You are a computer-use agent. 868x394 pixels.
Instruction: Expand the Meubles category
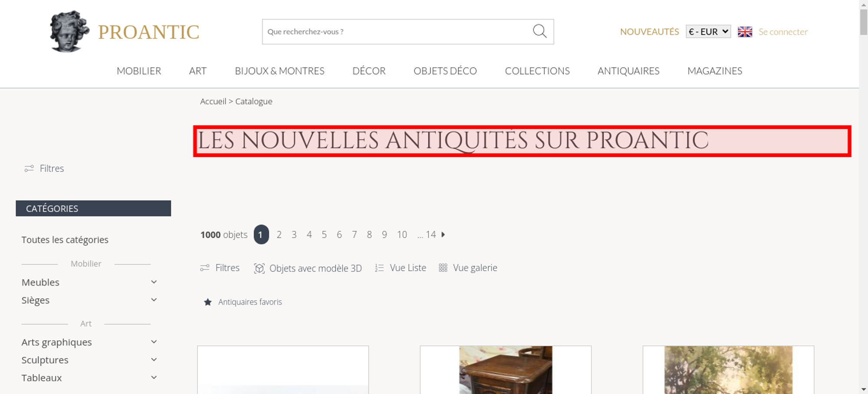154,282
